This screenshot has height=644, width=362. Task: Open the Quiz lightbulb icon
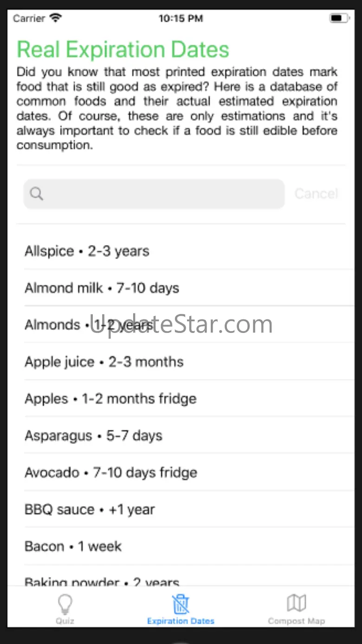click(65, 604)
